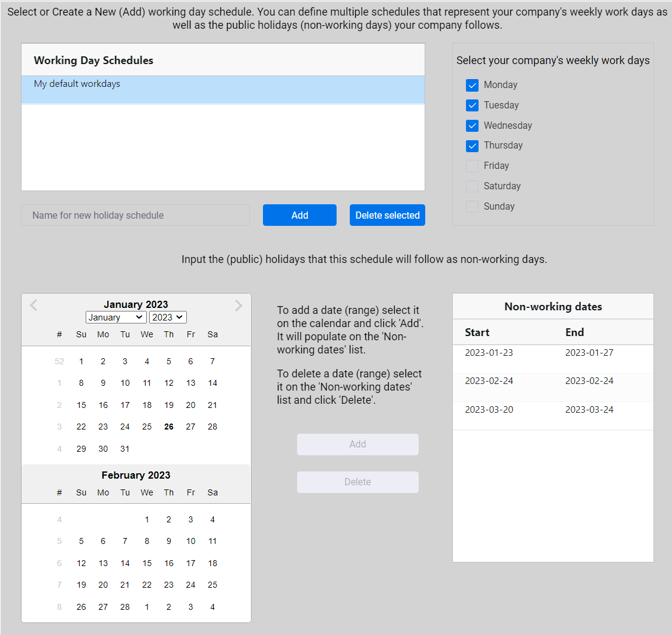The image size is (672, 635).
Task: Go to next month in calendar
Action: (238, 306)
